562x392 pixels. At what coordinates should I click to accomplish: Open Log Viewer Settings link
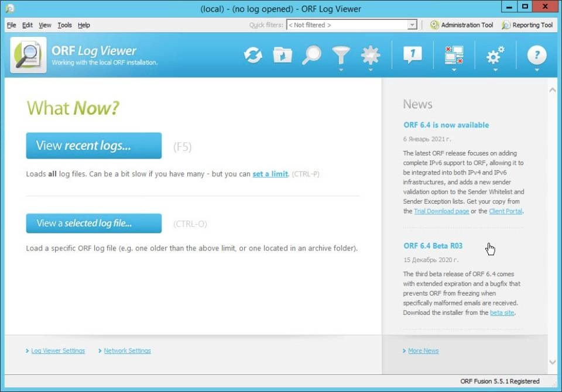[58, 350]
